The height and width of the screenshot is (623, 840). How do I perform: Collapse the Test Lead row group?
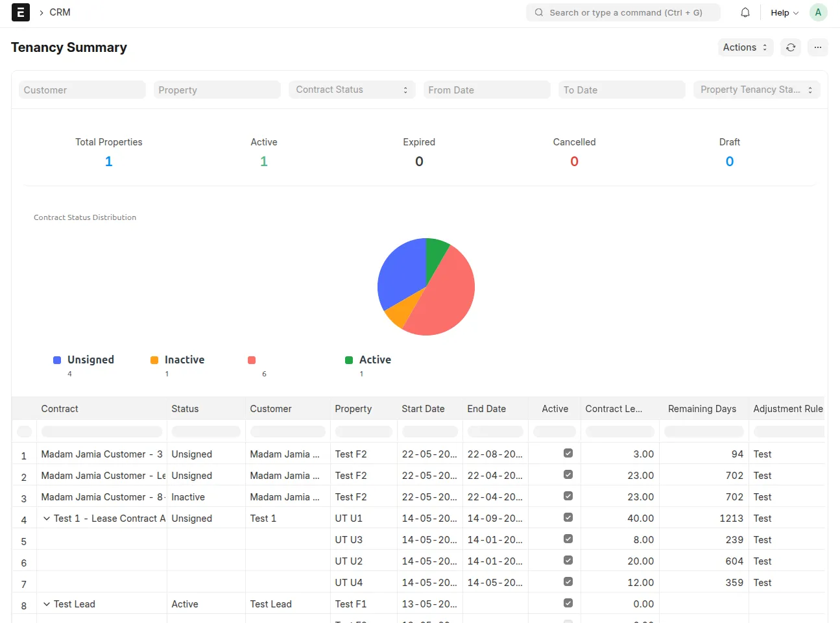(x=47, y=604)
